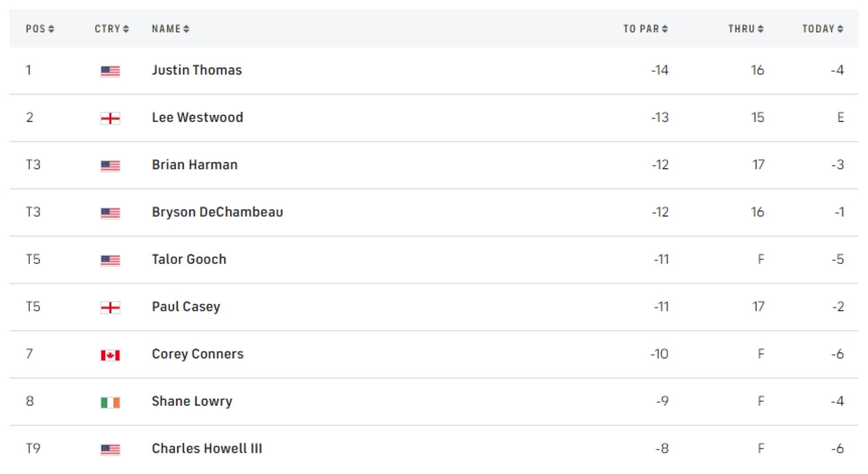The width and height of the screenshot is (868, 474).
Task: Click the USA flag beside Justin Thomas
Action: [x=110, y=71]
